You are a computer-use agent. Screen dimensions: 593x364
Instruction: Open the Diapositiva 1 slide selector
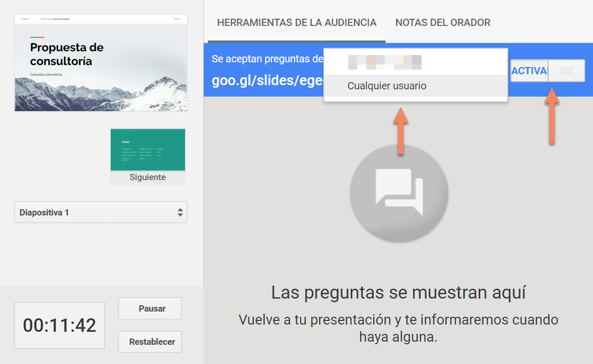100,212
